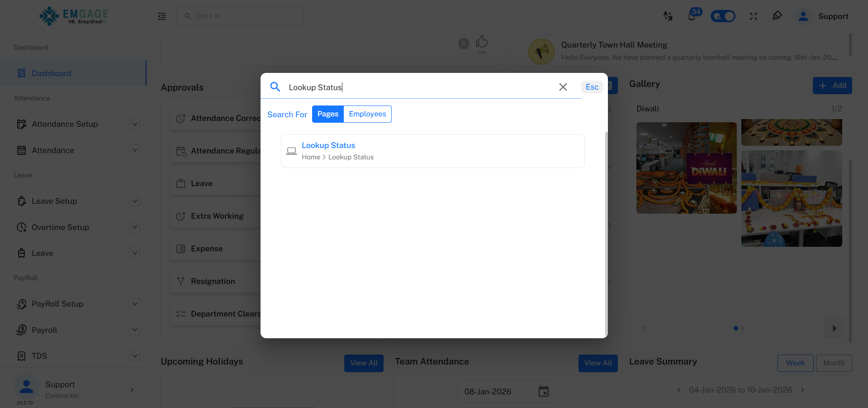Toggle the blue switch in the top bar
This screenshot has width=868, height=408.
point(722,16)
